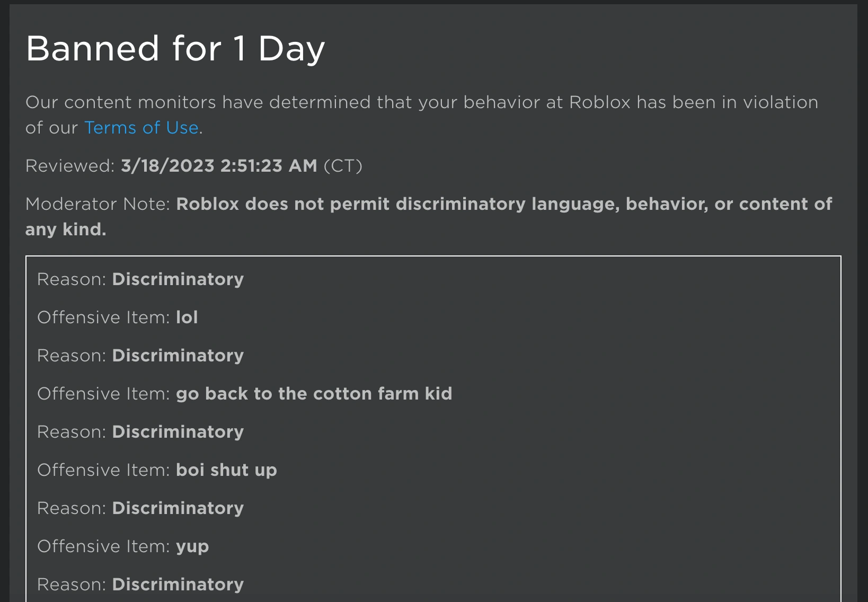Click the second "Reason: Discriminatory" line

point(140,356)
